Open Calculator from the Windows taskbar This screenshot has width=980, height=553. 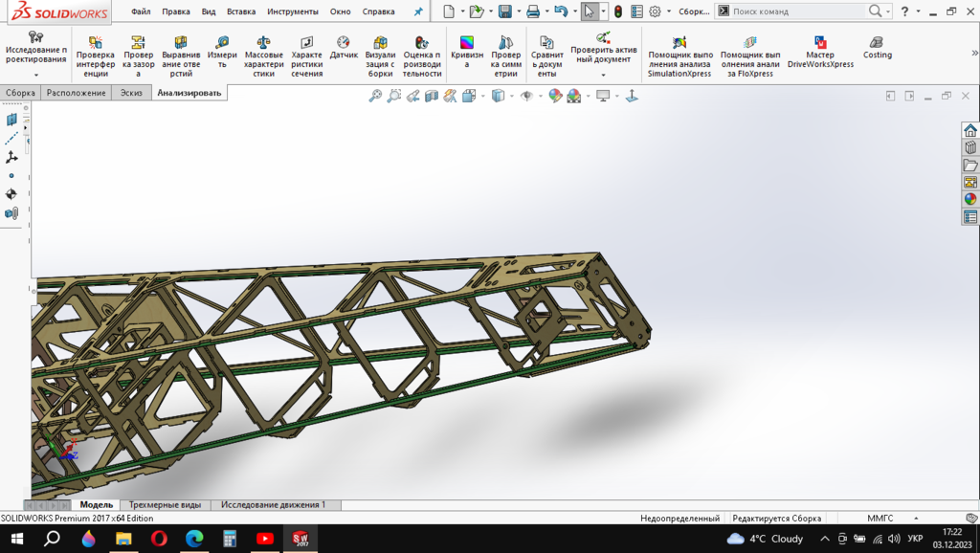tap(230, 539)
